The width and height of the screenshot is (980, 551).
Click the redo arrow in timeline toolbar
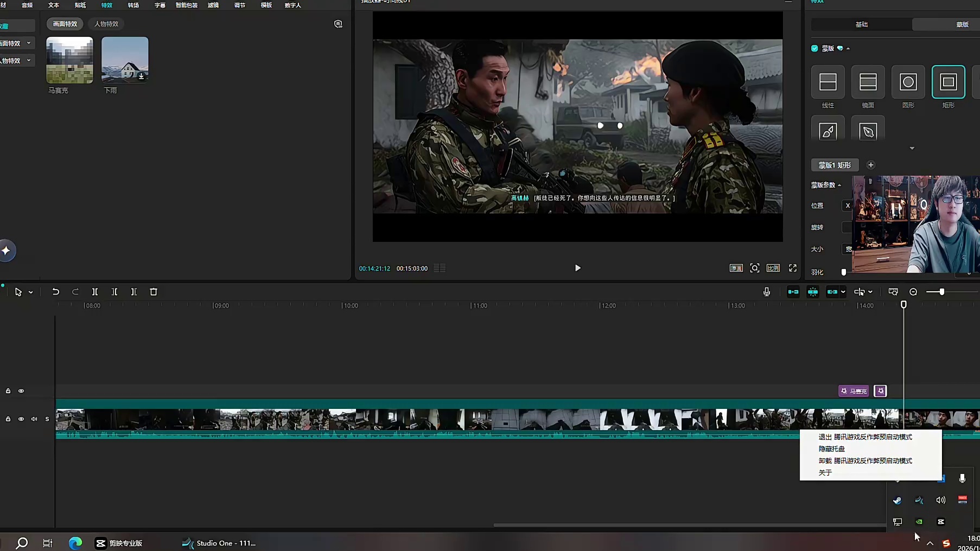coord(75,292)
